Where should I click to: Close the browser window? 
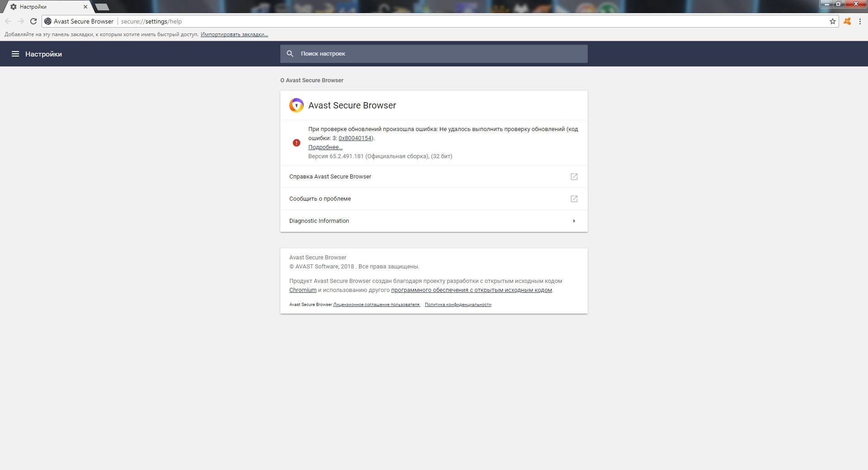[x=856, y=4]
